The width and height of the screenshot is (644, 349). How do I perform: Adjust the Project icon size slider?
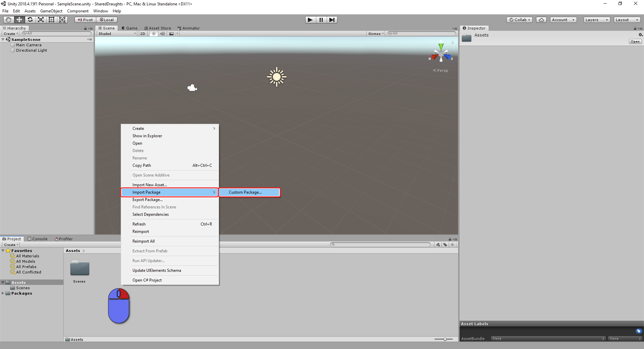pyautogui.click(x=445, y=339)
